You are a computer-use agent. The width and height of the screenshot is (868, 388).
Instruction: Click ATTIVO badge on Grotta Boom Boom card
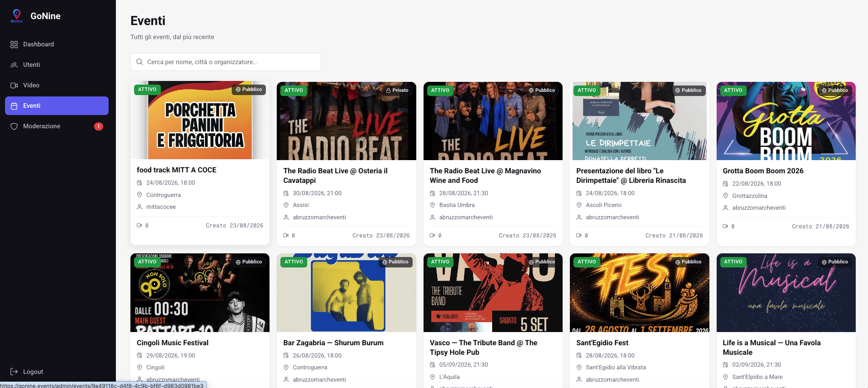[733, 90]
